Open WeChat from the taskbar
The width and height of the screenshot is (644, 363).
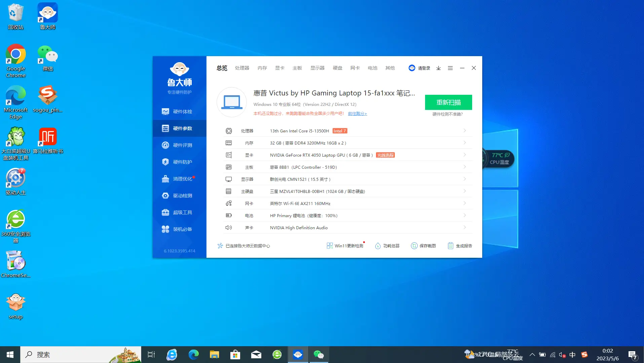(318, 355)
